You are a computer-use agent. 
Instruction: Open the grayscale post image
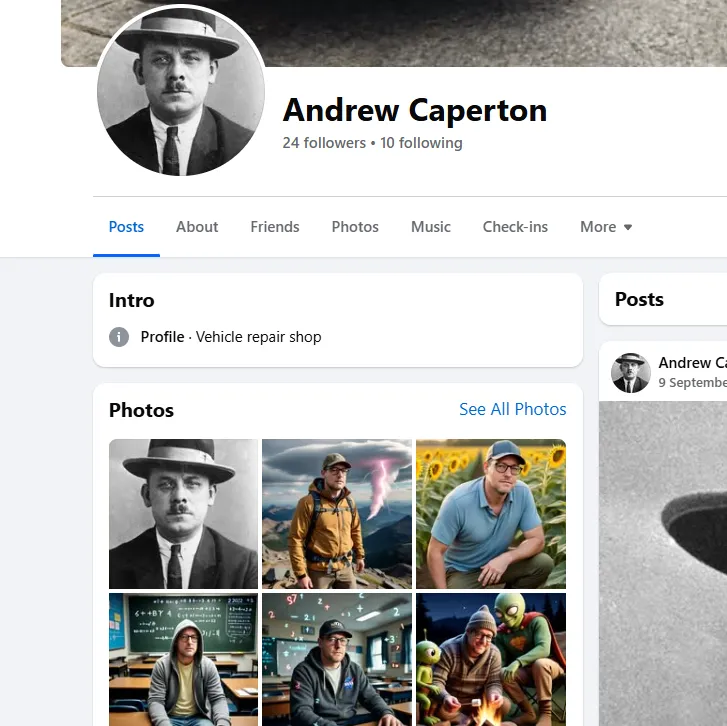pyautogui.click(x=663, y=563)
